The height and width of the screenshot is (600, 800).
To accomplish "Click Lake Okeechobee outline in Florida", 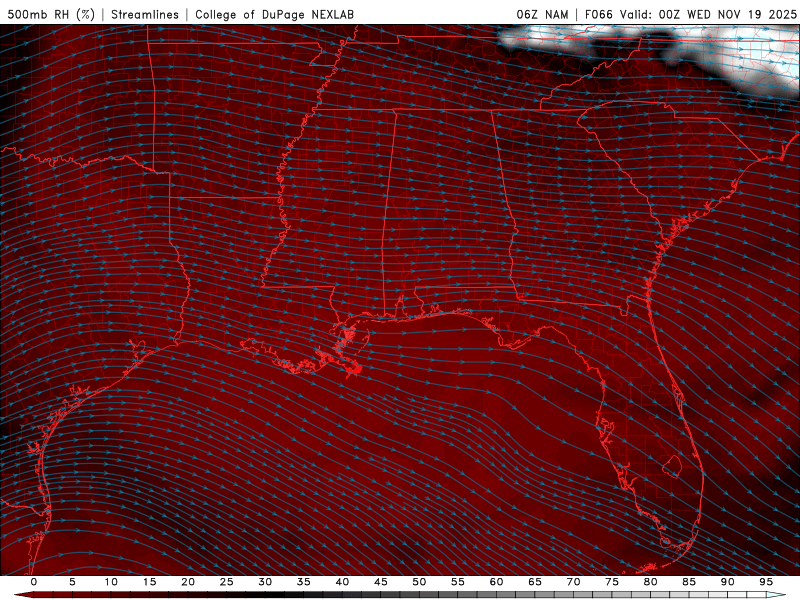I will [672, 466].
